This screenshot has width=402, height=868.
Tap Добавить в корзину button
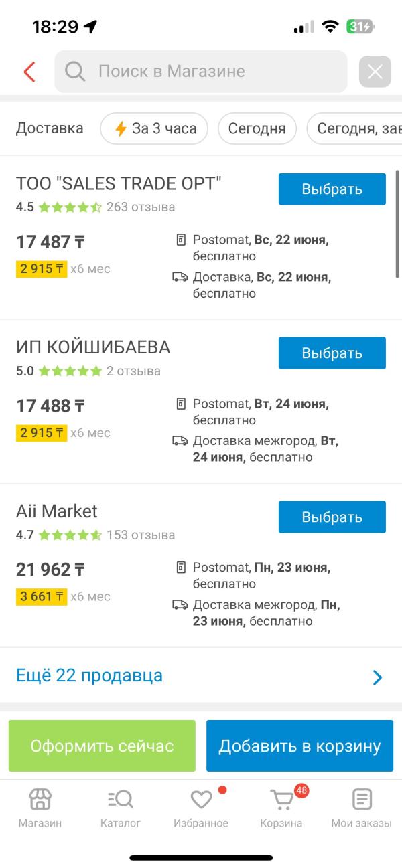tap(299, 746)
